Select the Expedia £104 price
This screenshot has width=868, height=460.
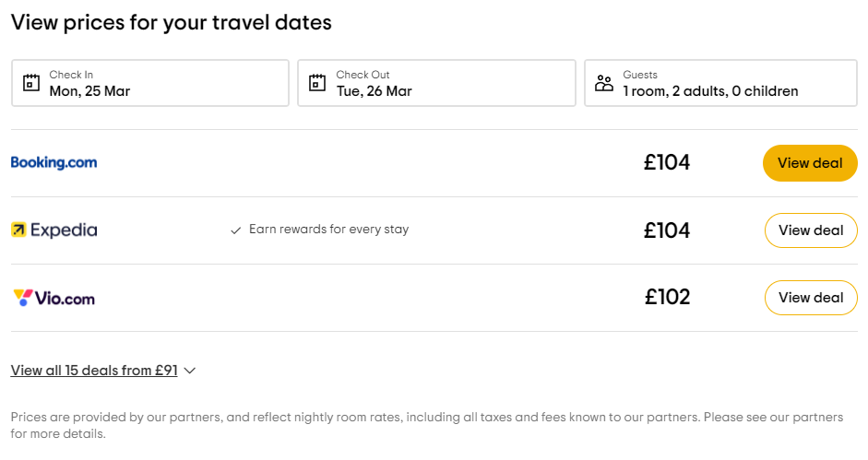[x=667, y=230]
